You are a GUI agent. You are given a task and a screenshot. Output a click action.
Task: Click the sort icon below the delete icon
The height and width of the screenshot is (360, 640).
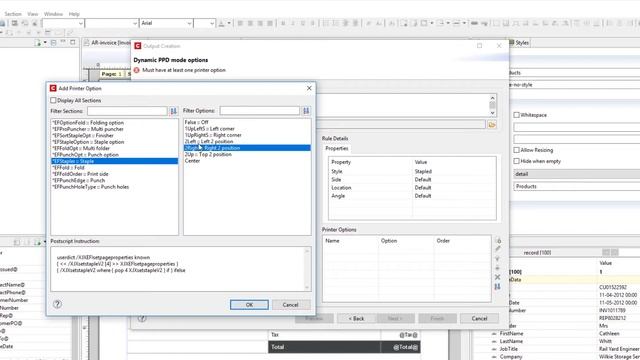498,287
